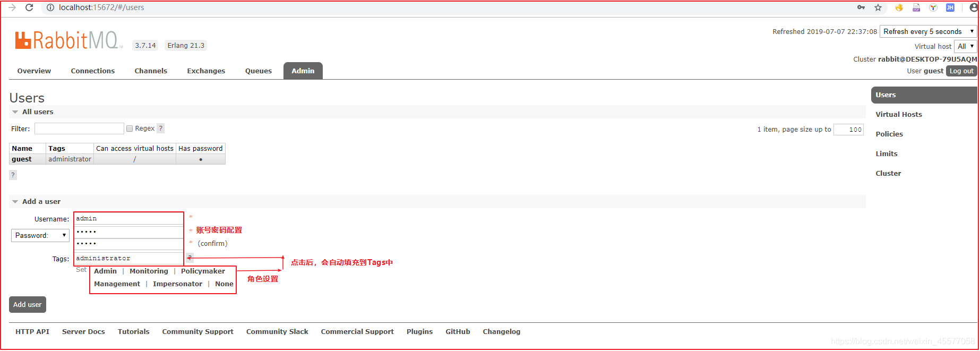Viewport: 980px width, 351px height.
Task: Switch to the Channels tab
Action: pos(151,71)
